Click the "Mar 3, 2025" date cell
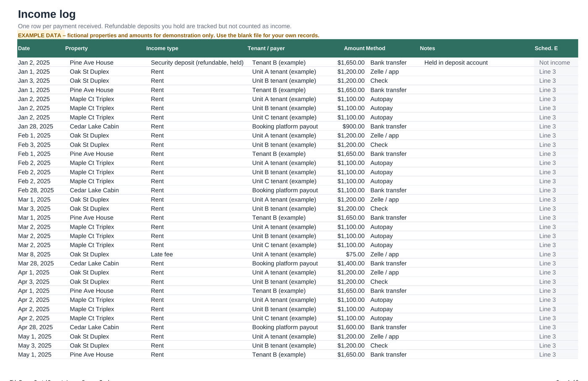Image resolution: width=588 pixels, height=381 pixels. point(34,209)
